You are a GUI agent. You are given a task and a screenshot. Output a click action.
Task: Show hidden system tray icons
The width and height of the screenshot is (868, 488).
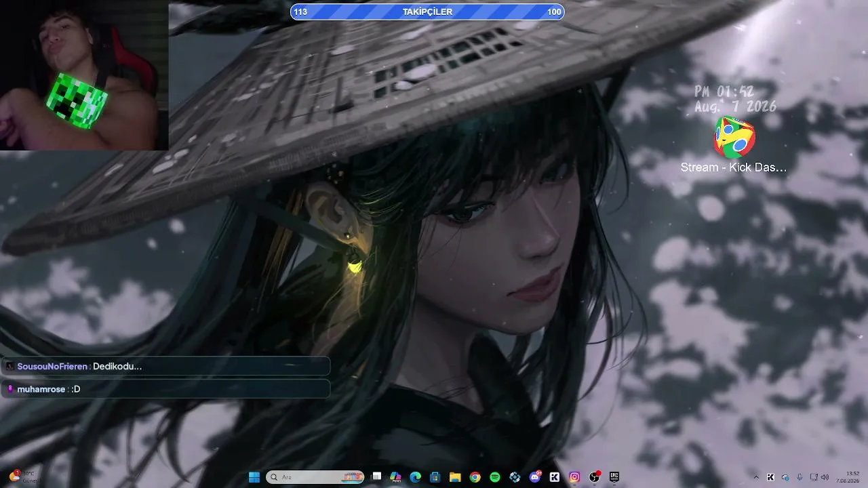tap(756, 477)
